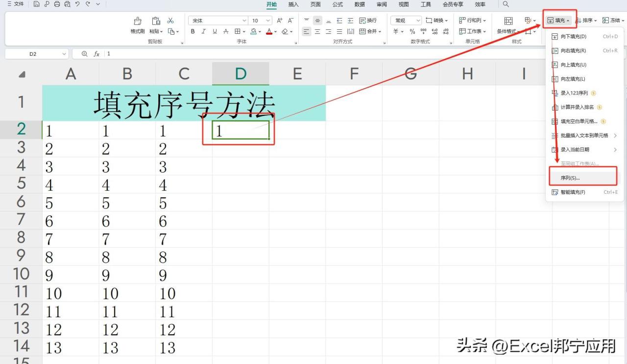Screen dimensions: 627x364
Task: Decrease decimal places
Action: (446, 31)
